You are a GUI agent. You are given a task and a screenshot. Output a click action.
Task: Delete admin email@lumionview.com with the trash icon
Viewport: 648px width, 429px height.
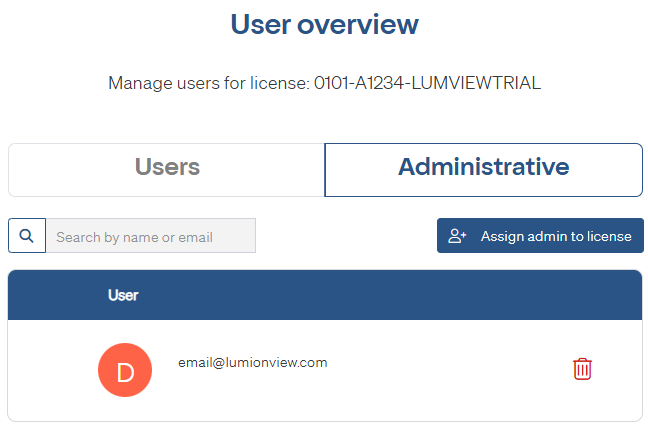pos(582,369)
